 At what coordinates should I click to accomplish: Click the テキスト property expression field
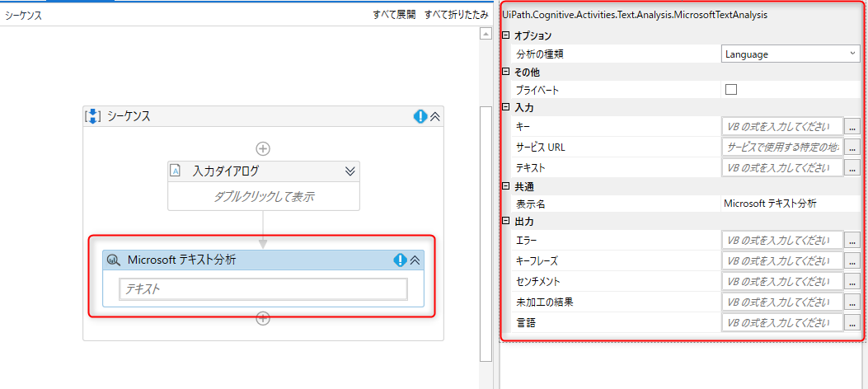tap(783, 167)
